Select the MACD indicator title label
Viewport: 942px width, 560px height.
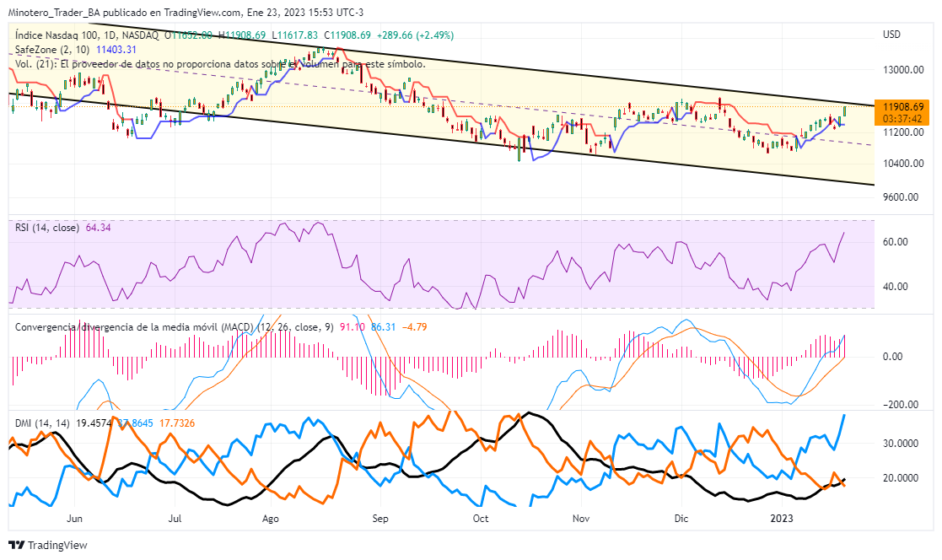coord(175,327)
